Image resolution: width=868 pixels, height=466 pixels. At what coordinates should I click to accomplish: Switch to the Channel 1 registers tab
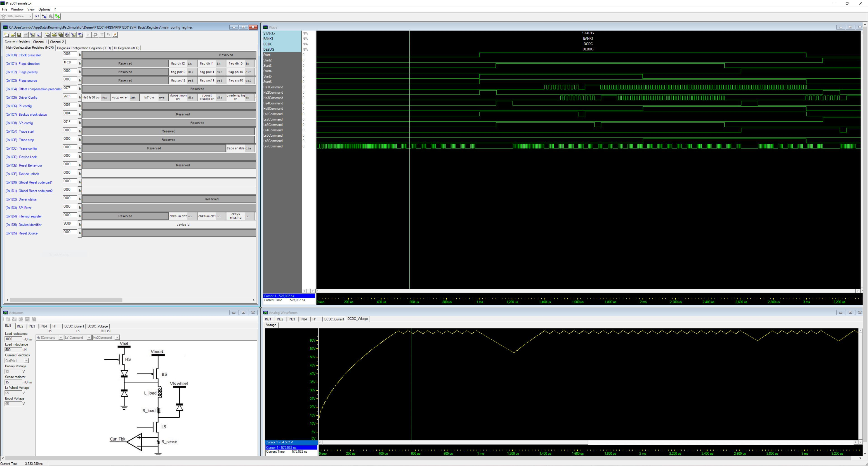(40, 42)
